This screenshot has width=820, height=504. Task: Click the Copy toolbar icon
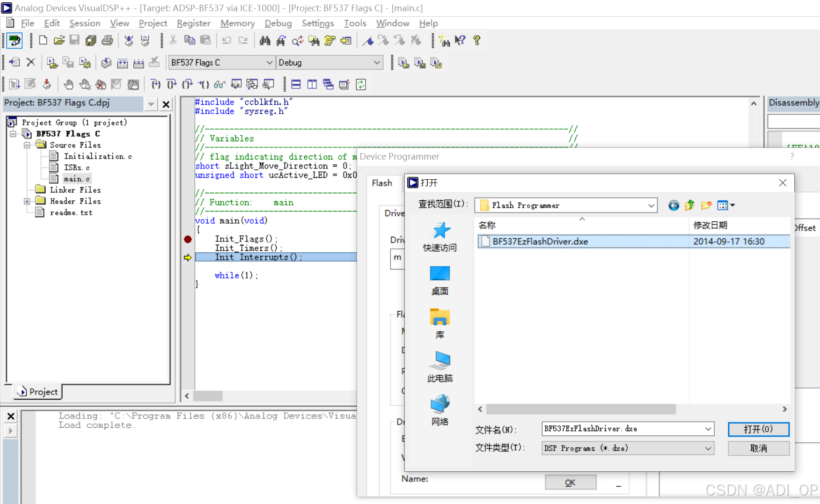(190, 40)
